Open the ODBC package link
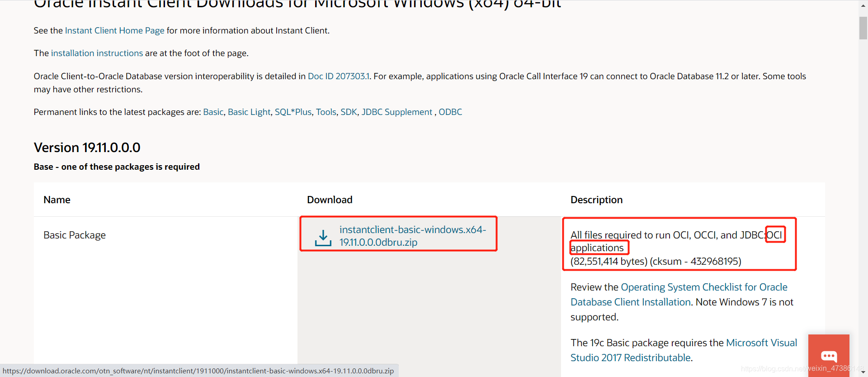This screenshot has height=377, width=868. tap(450, 112)
